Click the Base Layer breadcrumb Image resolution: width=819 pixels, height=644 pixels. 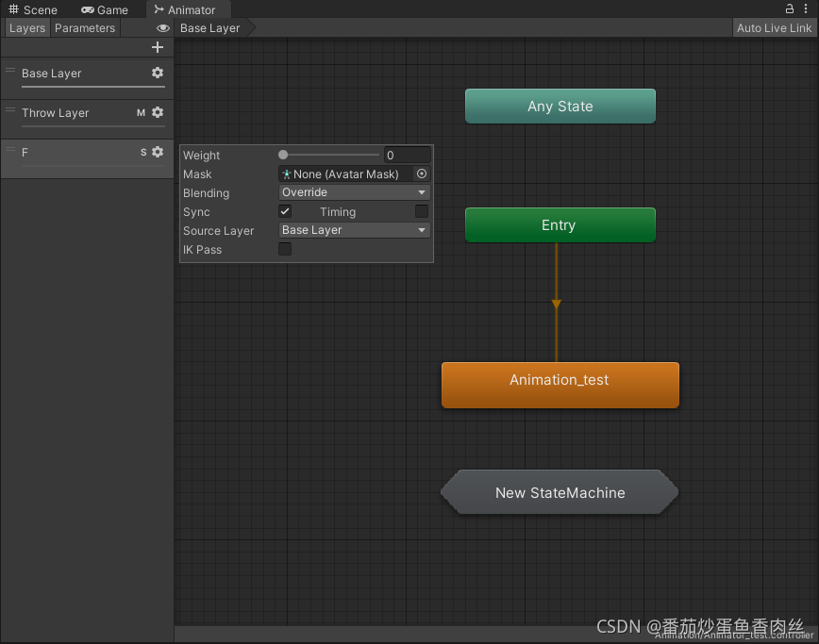click(210, 28)
